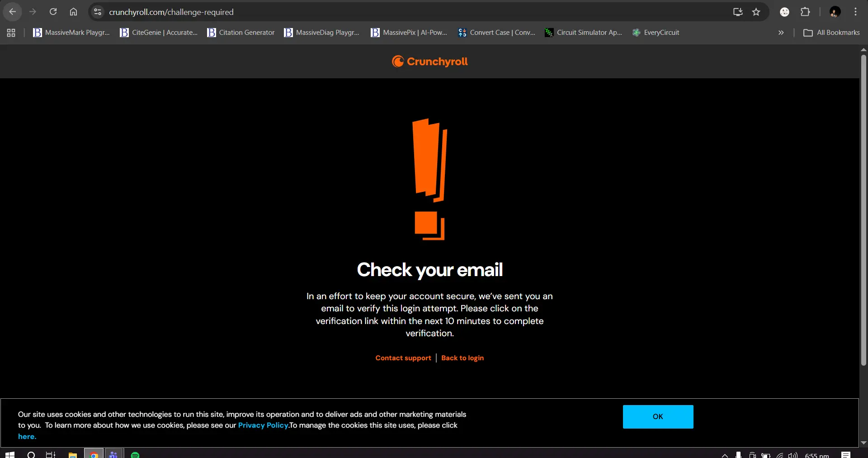Viewport: 868px width, 458px height.
Task: Open All Bookmarks folder
Action: (831, 33)
